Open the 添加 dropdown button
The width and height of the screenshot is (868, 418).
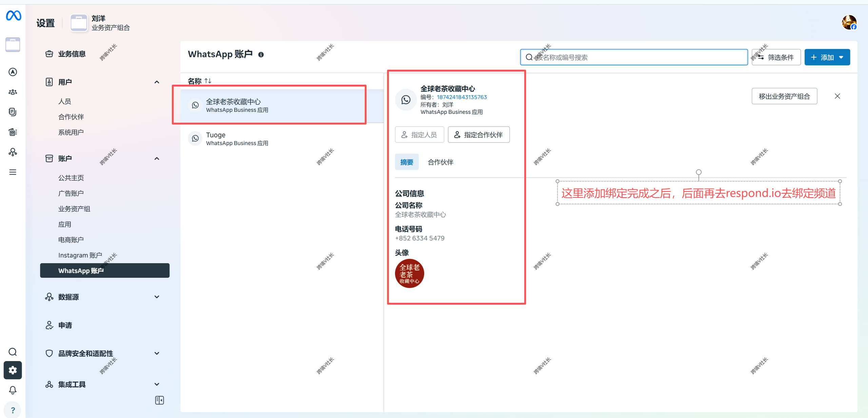[x=827, y=57]
